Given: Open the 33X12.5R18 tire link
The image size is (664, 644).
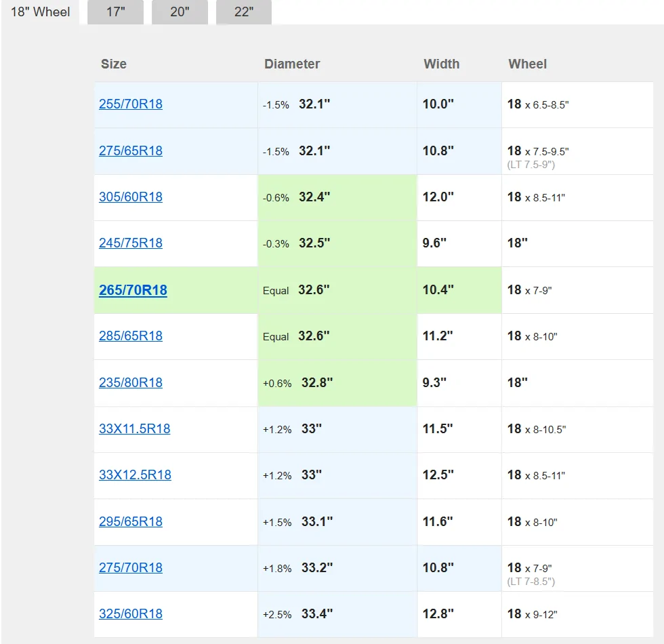Looking at the screenshot, I should [x=135, y=475].
